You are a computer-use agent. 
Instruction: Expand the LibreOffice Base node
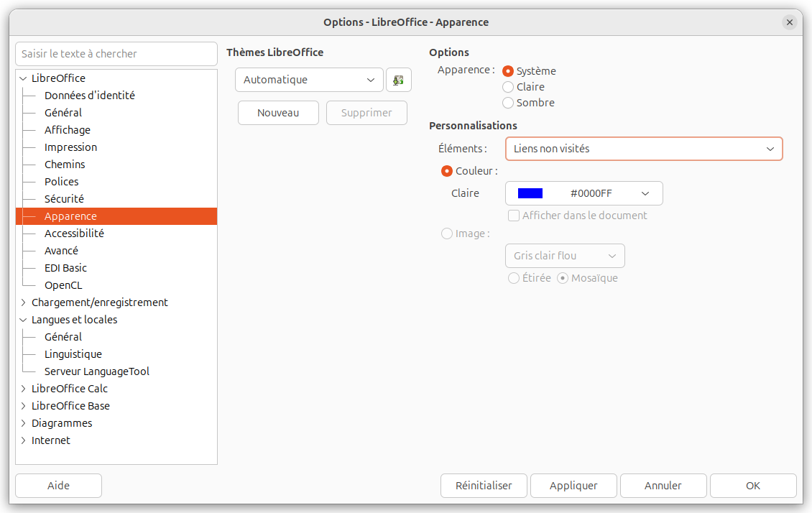coord(23,406)
